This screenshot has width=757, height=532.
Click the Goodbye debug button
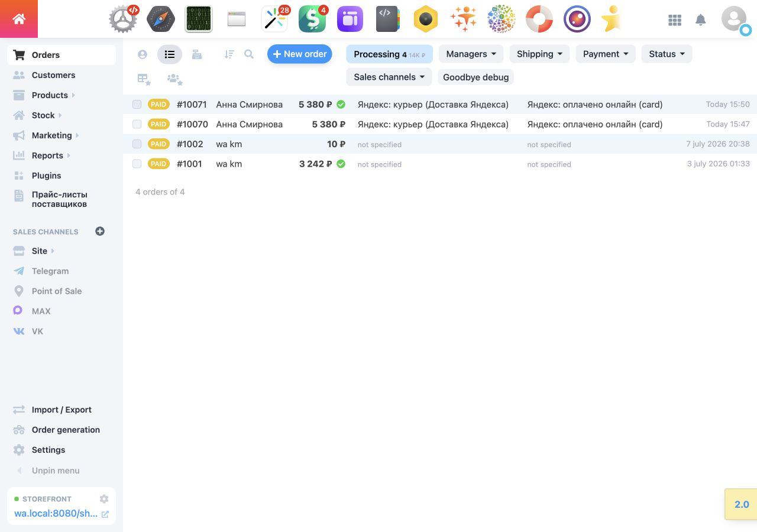pyautogui.click(x=475, y=77)
